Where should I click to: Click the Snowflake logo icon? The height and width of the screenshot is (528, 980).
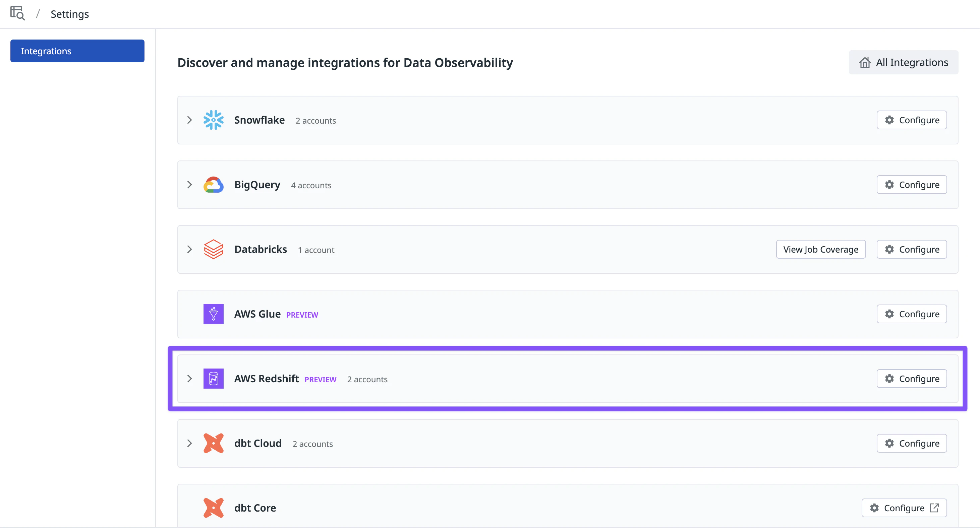pos(213,120)
